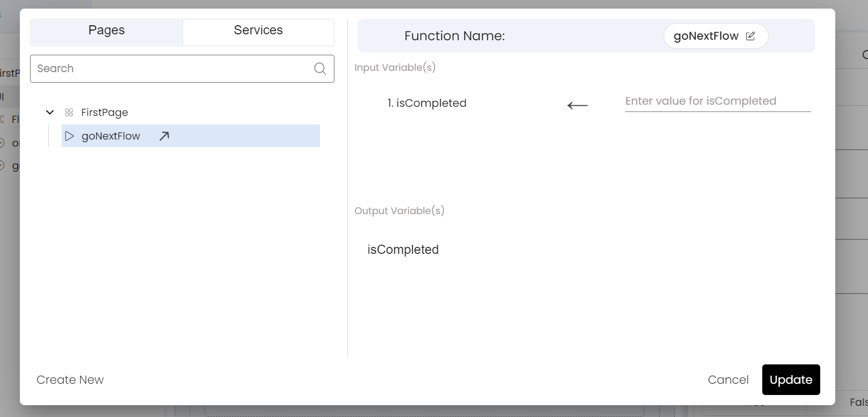Collapse the FirstPage tree node

pos(50,112)
